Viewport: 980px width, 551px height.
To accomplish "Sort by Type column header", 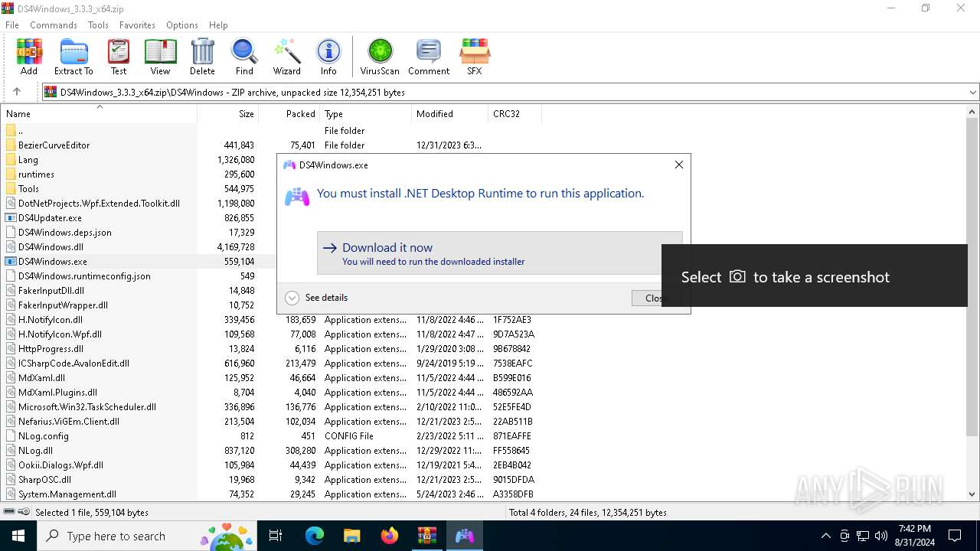I will tap(366, 113).
